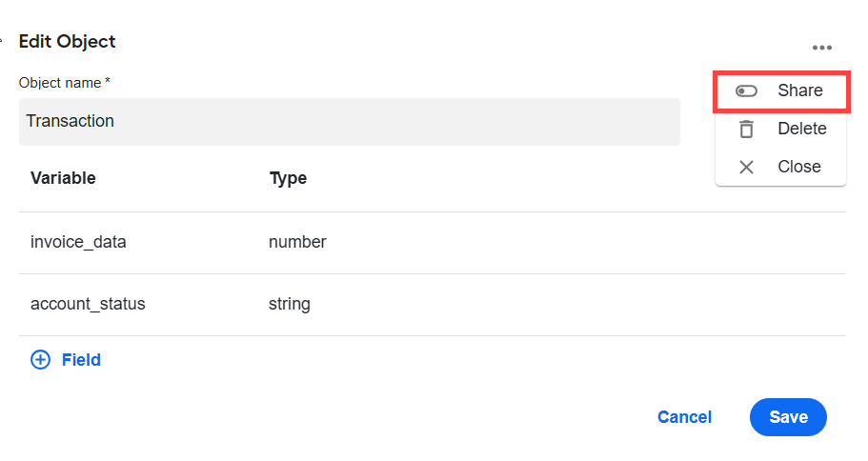
Task: Click the plus circle add Field icon
Action: pyautogui.click(x=40, y=360)
